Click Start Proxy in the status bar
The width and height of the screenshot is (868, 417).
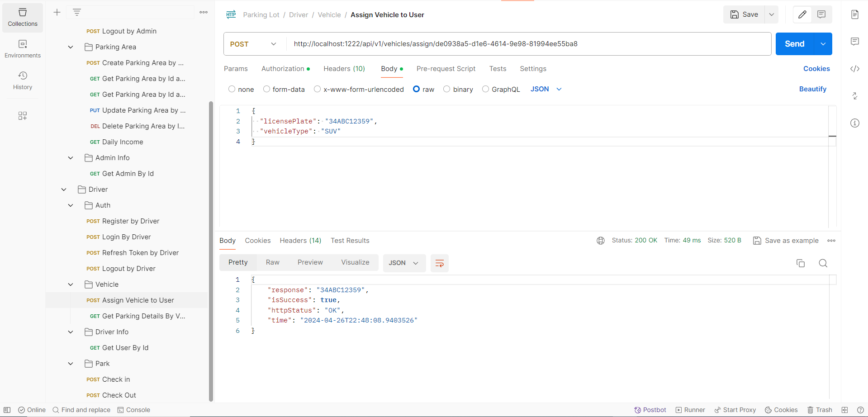pyautogui.click(x=735, y=410)
